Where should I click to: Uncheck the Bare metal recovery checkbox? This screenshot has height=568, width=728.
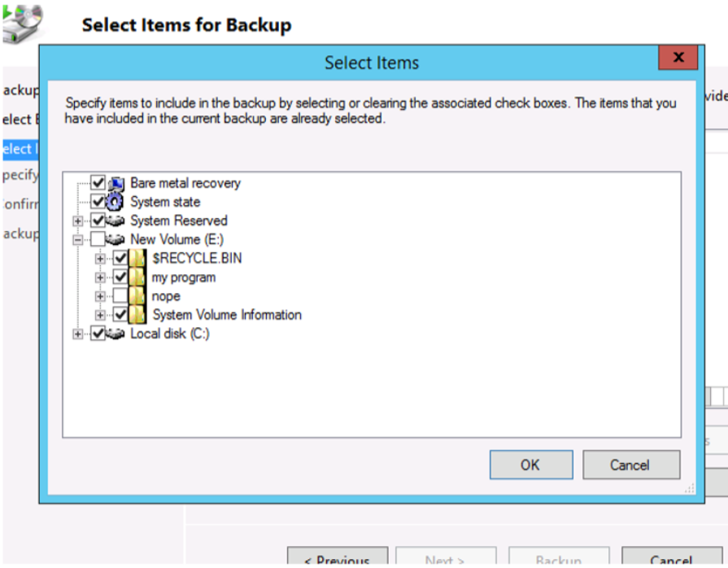tap(98, 183)
